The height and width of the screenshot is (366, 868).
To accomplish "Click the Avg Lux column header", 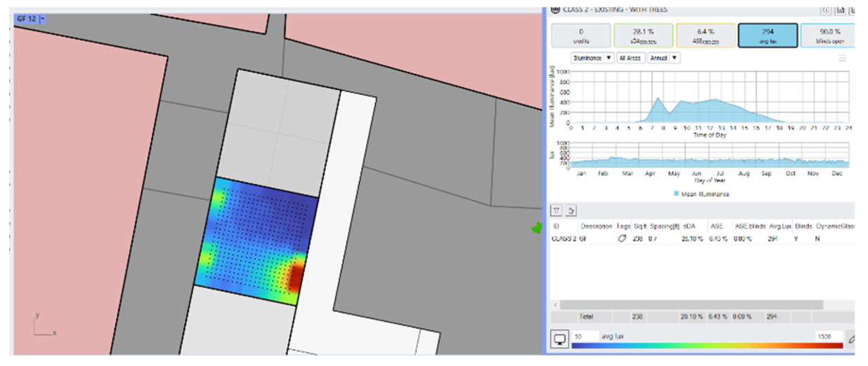I will point(780,226).
